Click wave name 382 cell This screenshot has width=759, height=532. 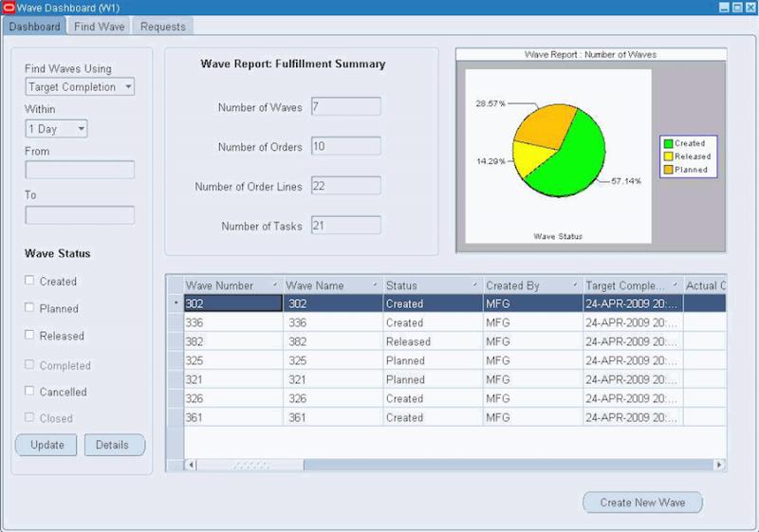[333, 341]
